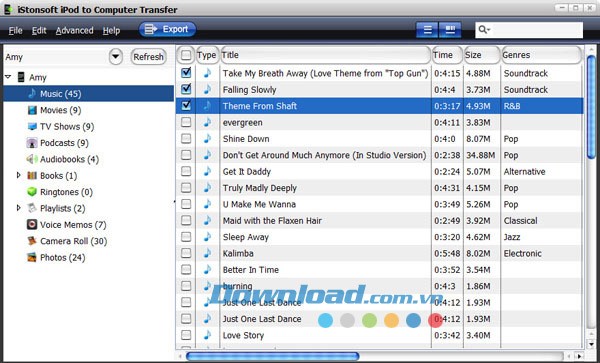This screenshot has width=600, height=363.
Task: Click the vertical scrollbar down arrow
Action: click(591, 345)
